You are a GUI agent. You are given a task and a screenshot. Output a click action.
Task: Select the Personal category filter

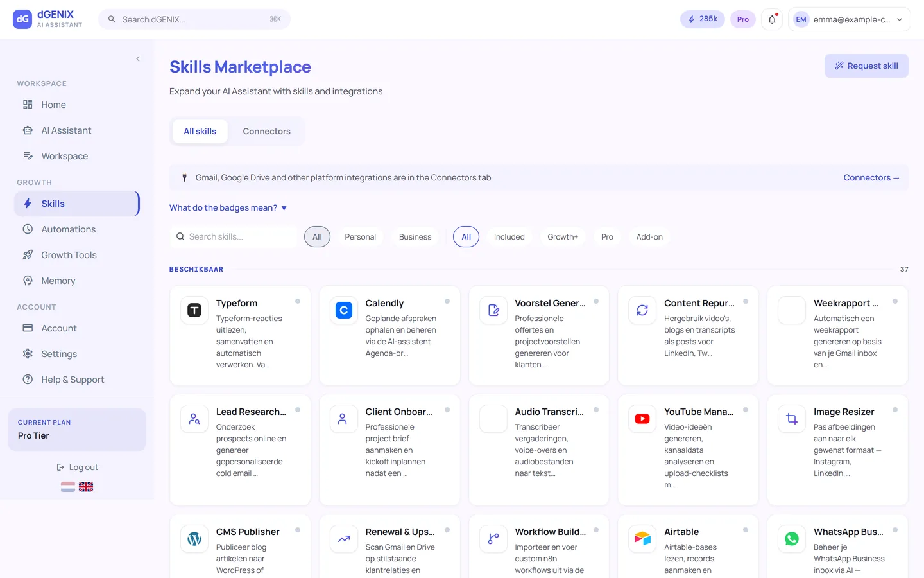tap(361, 237)
